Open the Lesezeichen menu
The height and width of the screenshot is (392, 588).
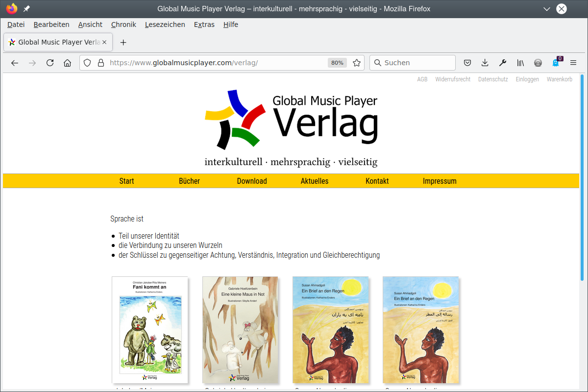[165, 24]
